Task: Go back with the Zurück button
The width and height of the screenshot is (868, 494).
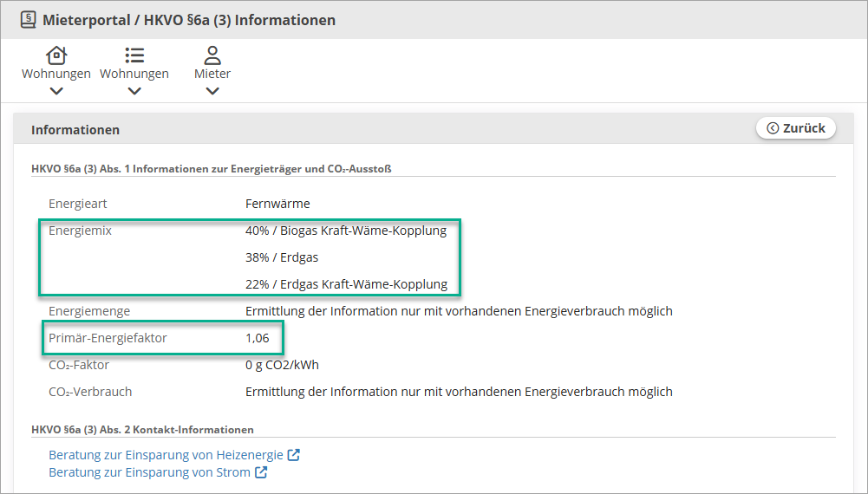Action: pos(796,128)
